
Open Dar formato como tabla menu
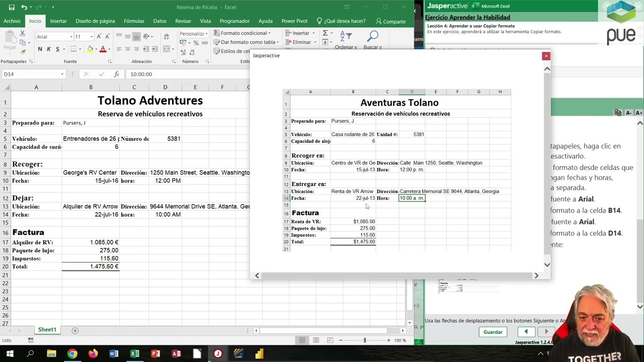(246, 42)
